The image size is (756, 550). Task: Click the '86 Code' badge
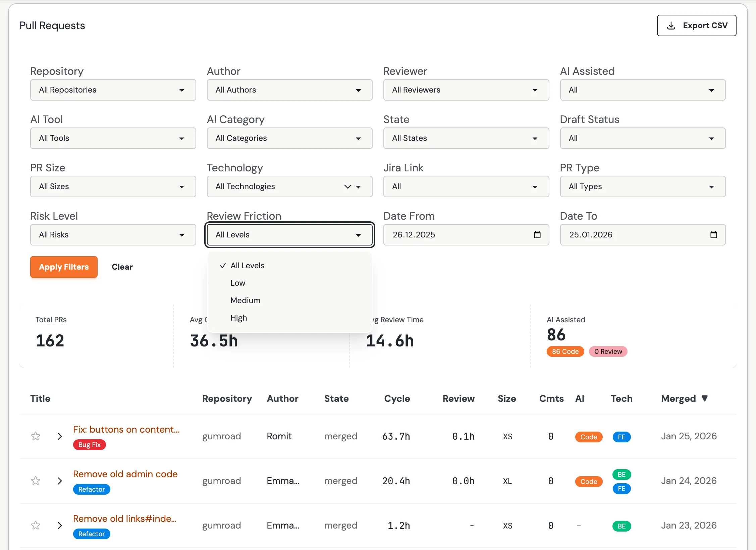click(x=565, y=351)
